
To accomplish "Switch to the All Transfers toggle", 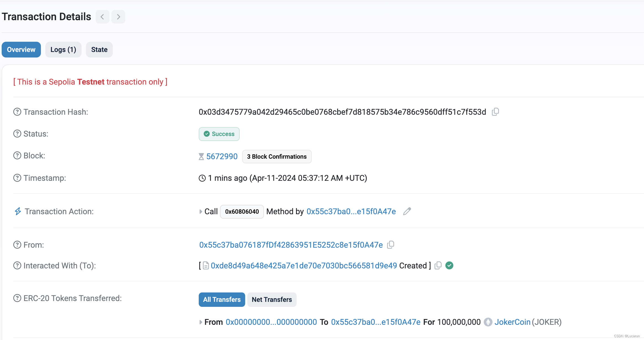I will pos(222,299).
